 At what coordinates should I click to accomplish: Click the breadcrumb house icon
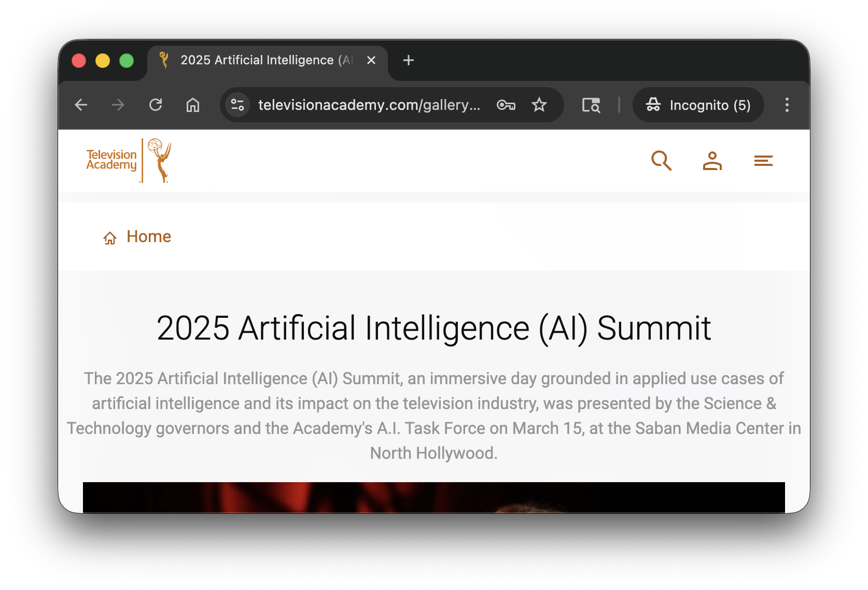[x=110, y=238]
